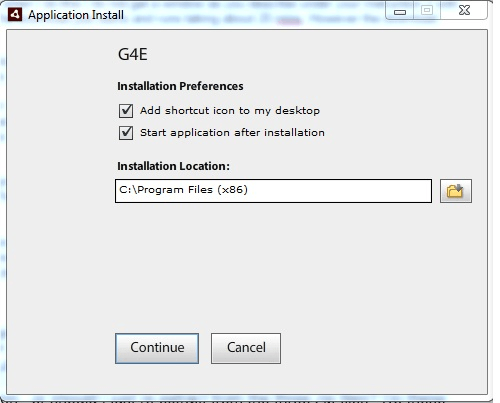Click the folder browse icon for install location
500x403 pixels.
(456, 191)
